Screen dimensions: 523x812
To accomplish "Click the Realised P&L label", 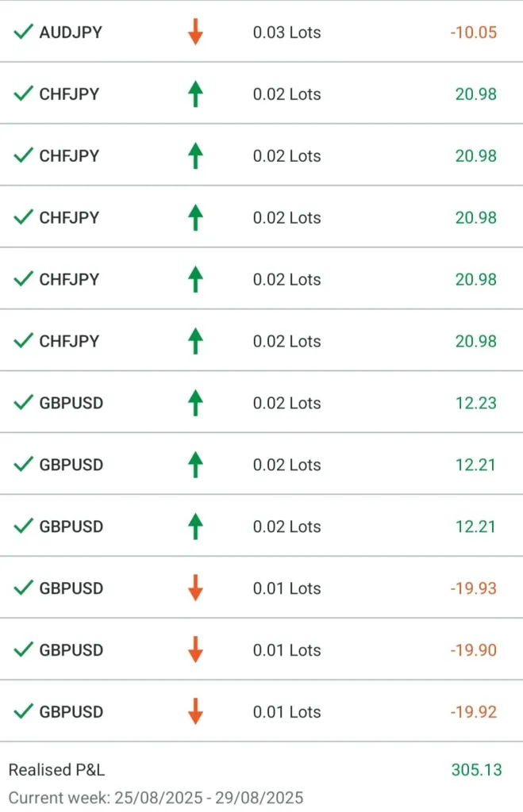I will click(56, 770).
